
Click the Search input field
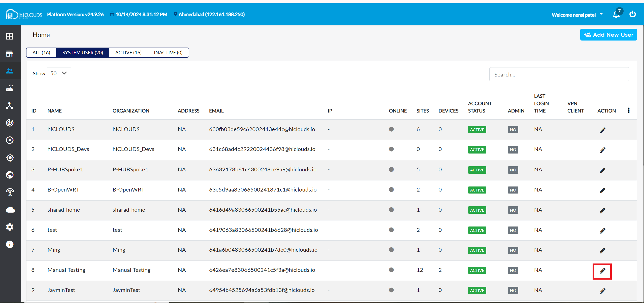559,74
